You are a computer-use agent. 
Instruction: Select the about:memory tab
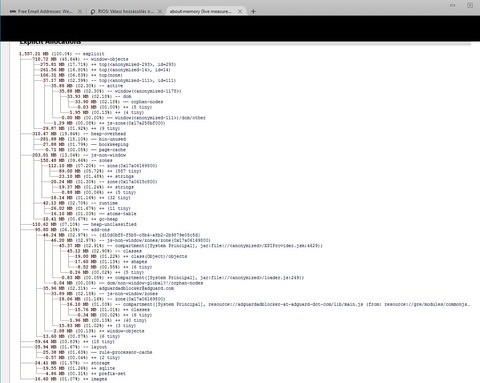point(201,11)
